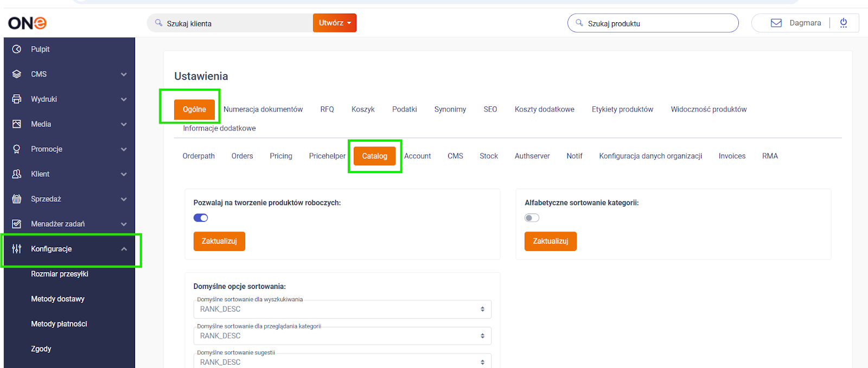Expand the Sprzedaż sidebar section
This screenshot has width=868, height=368.
coord(124,199)
